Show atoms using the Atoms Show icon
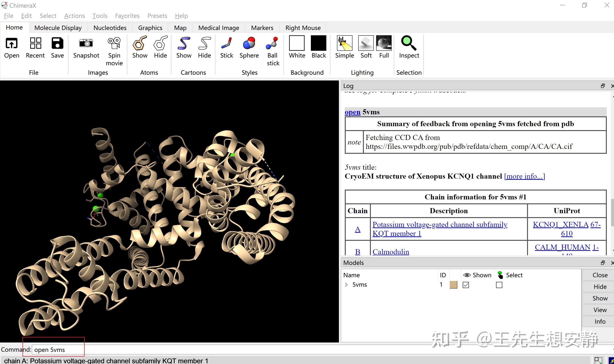Viewport: 614px width, 364px height. click(x=139, y=44)
